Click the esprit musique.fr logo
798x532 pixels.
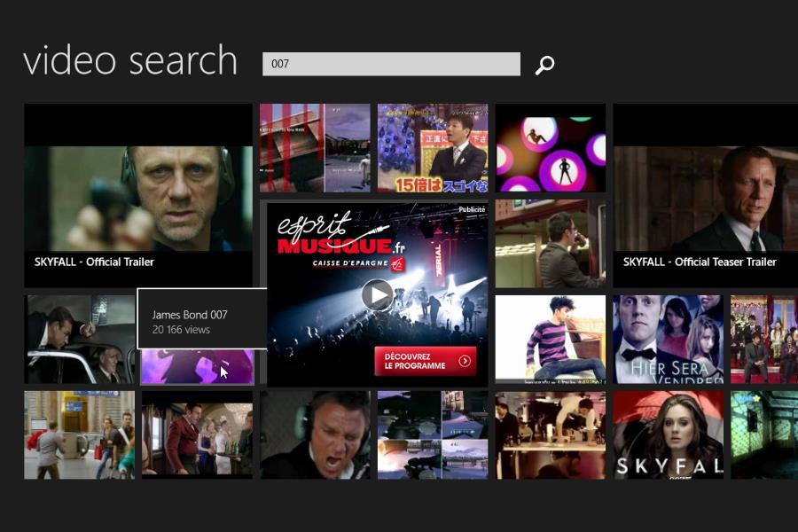(x=340, y=234)
